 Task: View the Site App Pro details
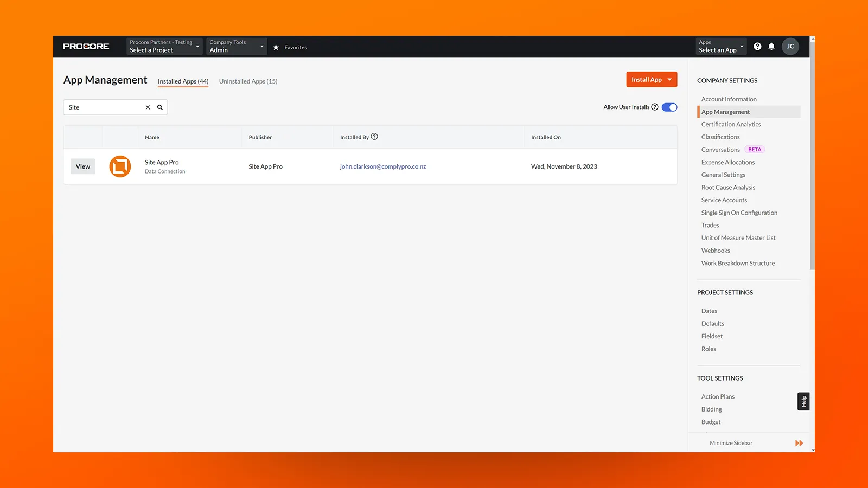82,166
